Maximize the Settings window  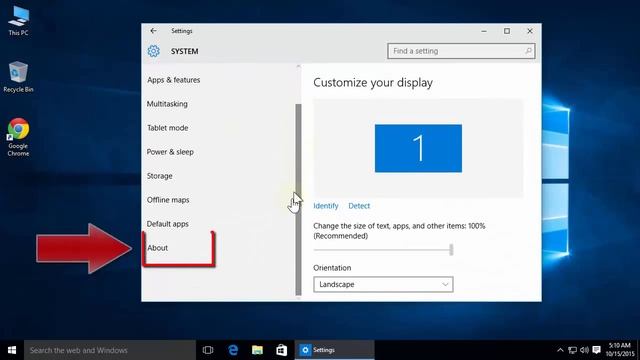click(507, 31)
